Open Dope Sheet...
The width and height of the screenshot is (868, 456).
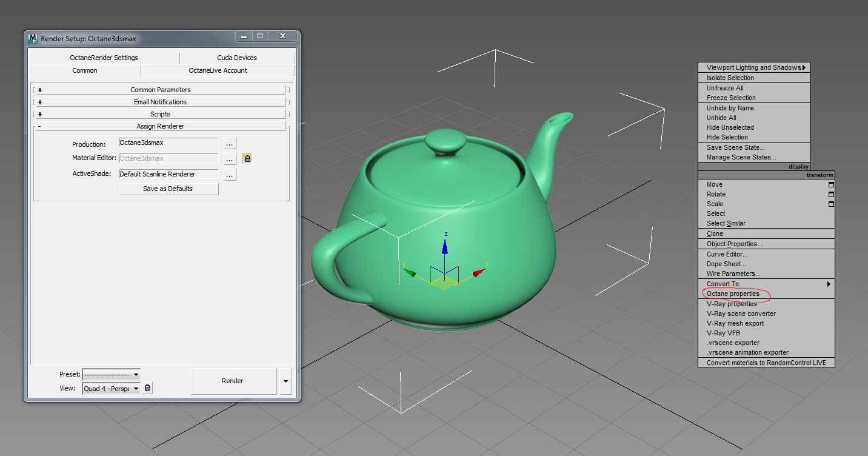(x=766, y=264)
